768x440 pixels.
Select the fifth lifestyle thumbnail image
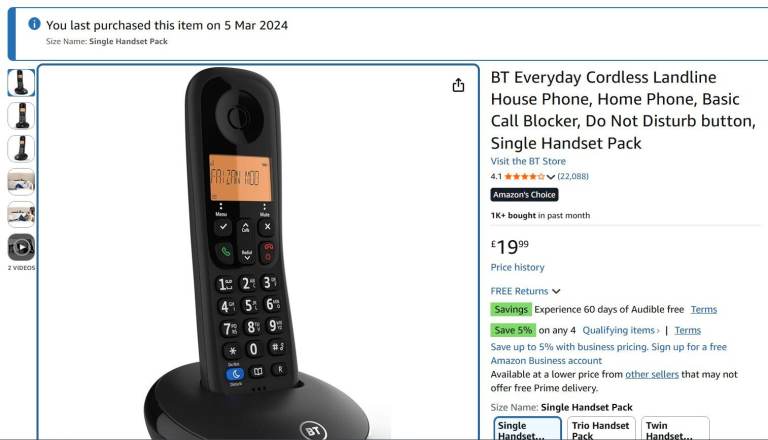[21, 214]
